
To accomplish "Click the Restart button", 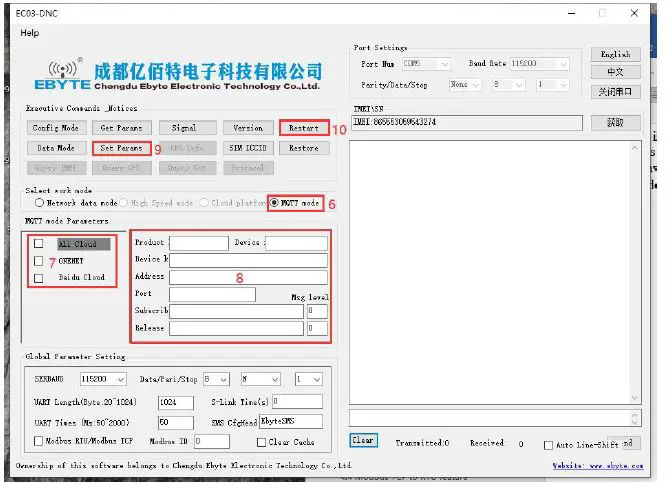I will tap(304, 128).
